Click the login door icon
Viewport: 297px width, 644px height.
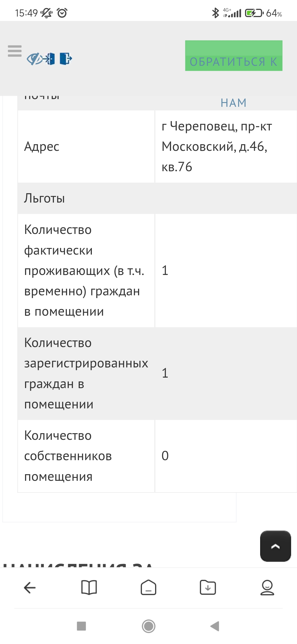click(x=50, y=59)
